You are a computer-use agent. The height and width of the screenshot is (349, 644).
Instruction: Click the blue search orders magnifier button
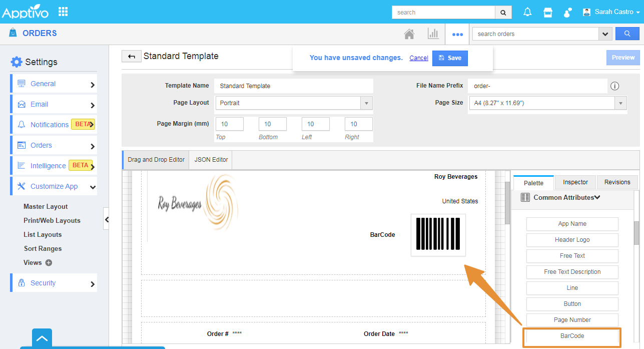(x=627, y=34)
